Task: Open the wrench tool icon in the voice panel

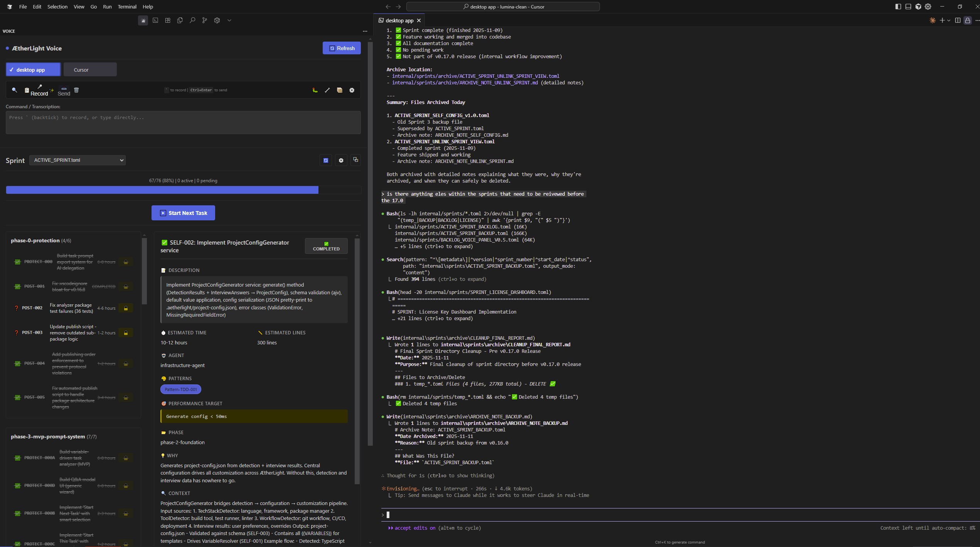Action: (327, 90)
